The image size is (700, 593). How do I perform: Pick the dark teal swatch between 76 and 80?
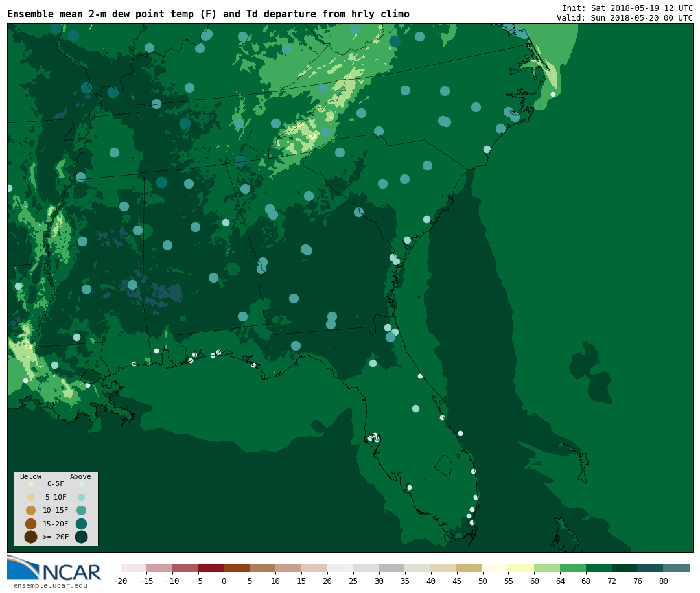tap(651, 568)
